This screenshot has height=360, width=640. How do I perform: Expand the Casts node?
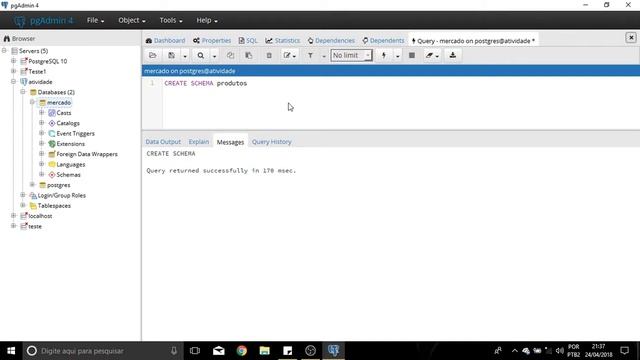pyautogui.click(x=42, y=112)
